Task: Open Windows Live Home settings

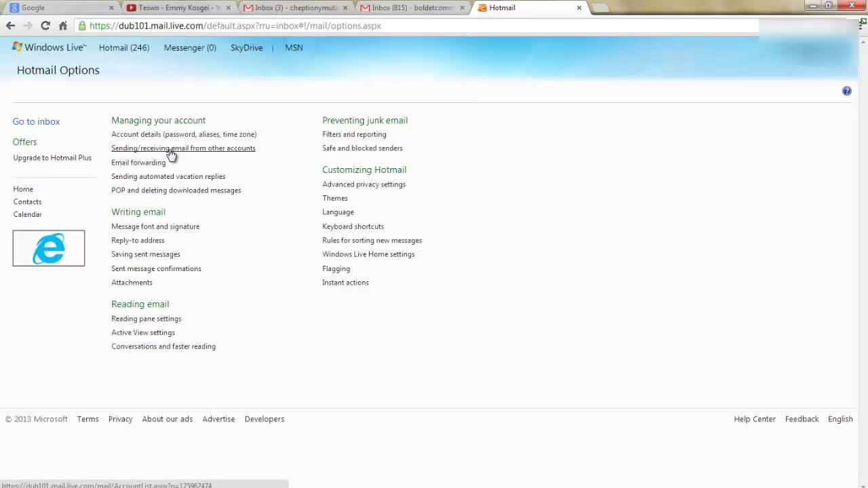Action: pos(368,254)
